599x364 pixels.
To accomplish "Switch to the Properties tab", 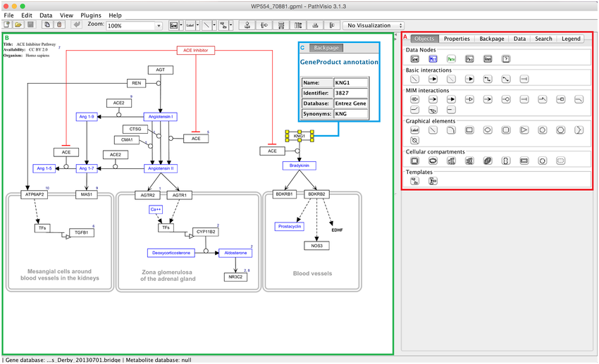I will point(457,39).
